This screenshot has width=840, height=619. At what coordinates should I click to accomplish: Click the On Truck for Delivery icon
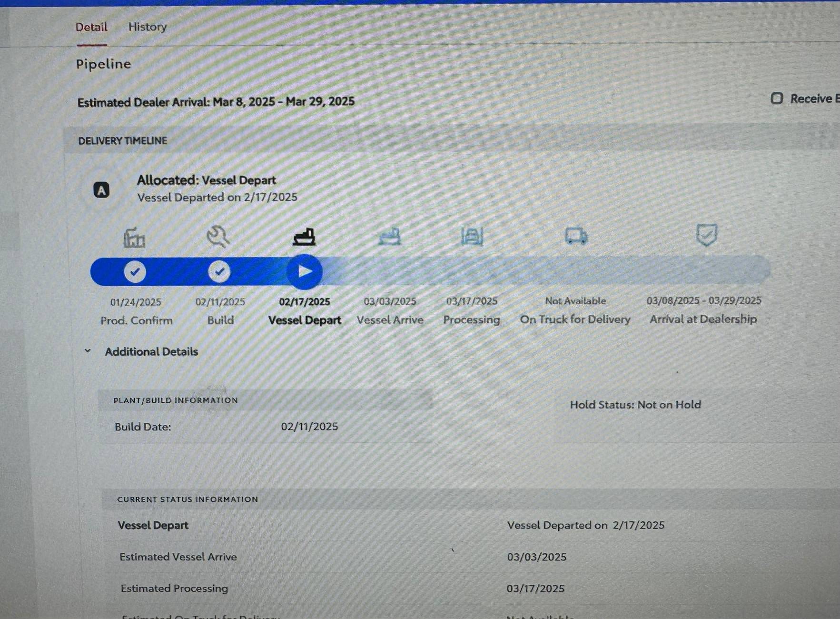tap(576, 236)
